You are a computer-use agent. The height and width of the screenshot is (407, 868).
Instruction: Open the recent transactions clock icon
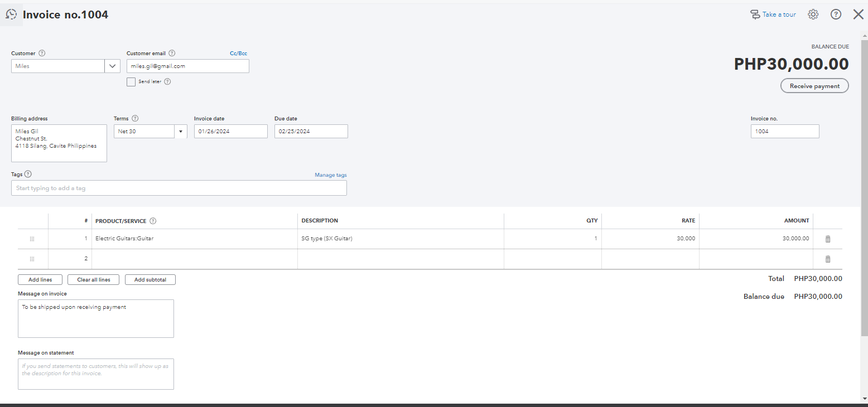[x=11, y=14]
